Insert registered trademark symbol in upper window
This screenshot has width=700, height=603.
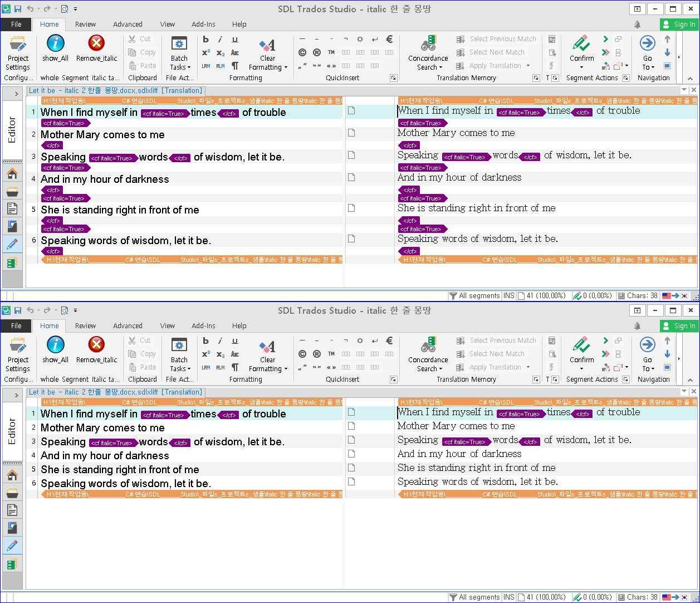317,52
